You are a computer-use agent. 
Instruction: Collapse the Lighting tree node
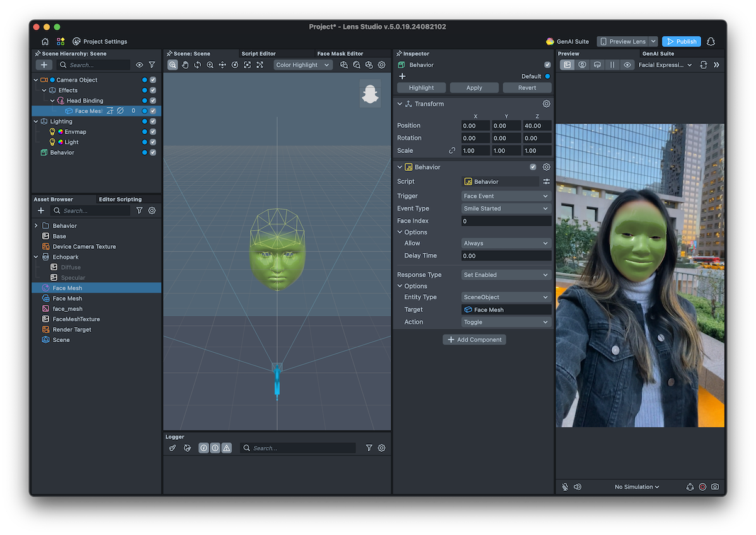coord(36,122)
